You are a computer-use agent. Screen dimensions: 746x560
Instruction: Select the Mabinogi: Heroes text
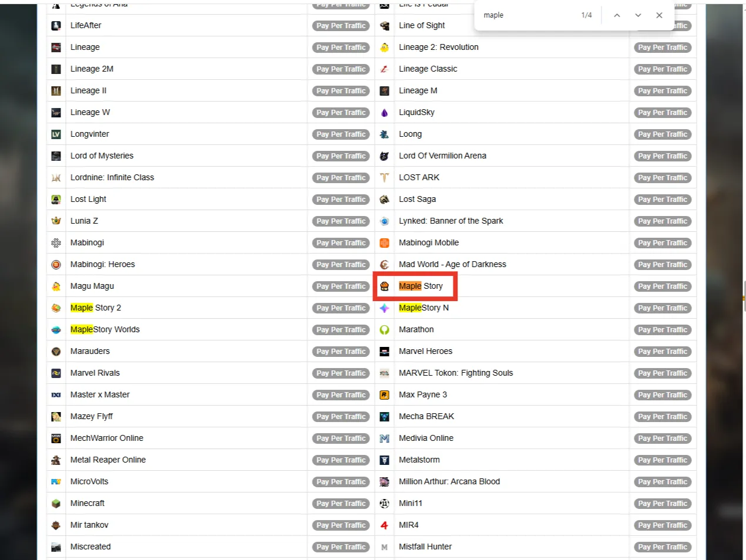coord(103,264)
